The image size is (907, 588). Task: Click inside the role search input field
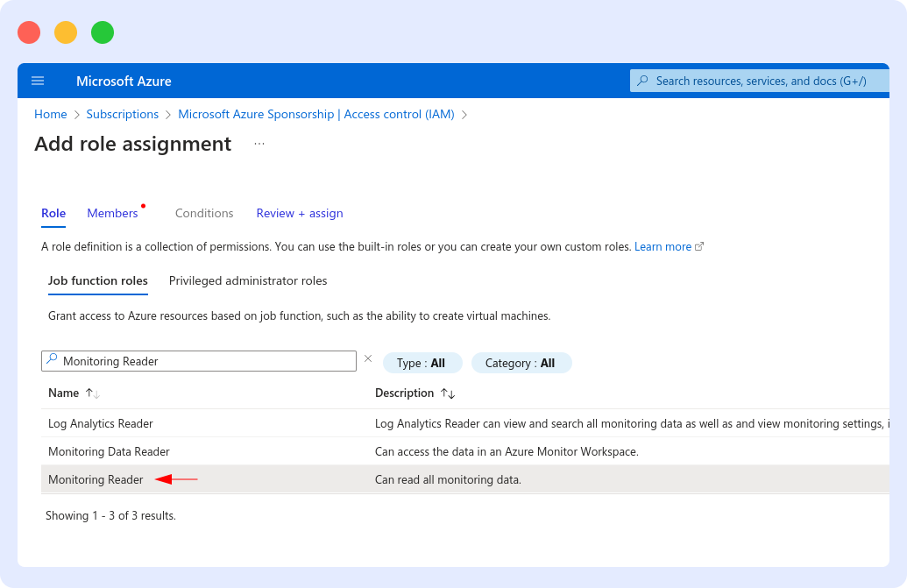pos(202,360)
